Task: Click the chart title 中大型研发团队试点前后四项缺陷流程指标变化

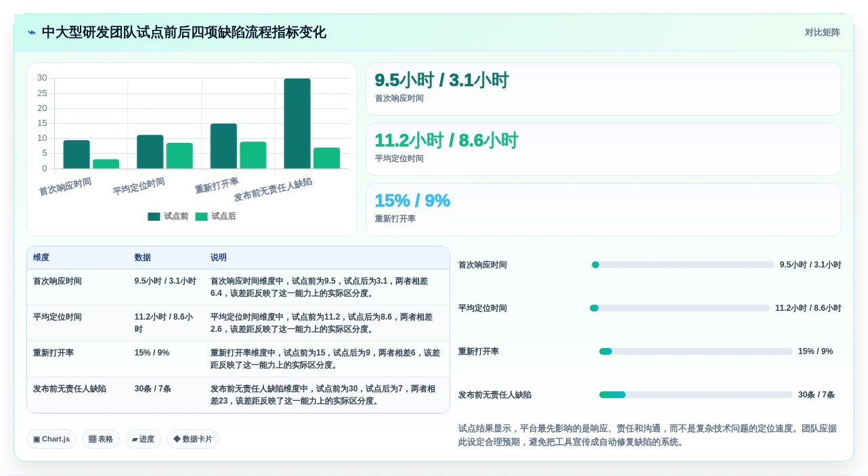Action: tap(184, 33)
